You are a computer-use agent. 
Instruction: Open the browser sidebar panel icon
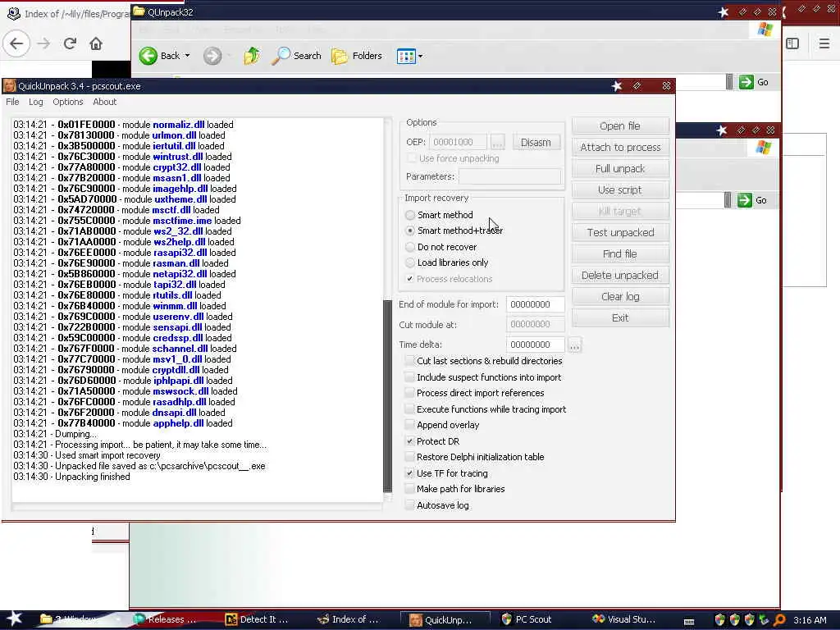(x=792, y=43)
